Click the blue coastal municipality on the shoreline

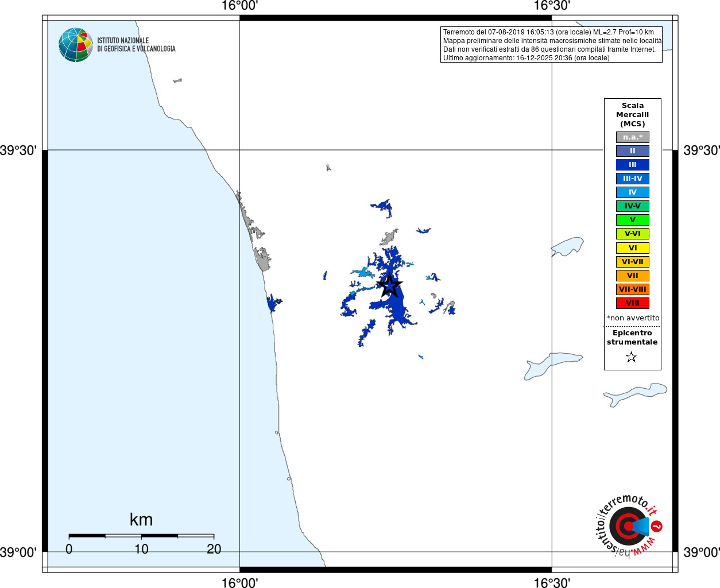click(273, 302)
